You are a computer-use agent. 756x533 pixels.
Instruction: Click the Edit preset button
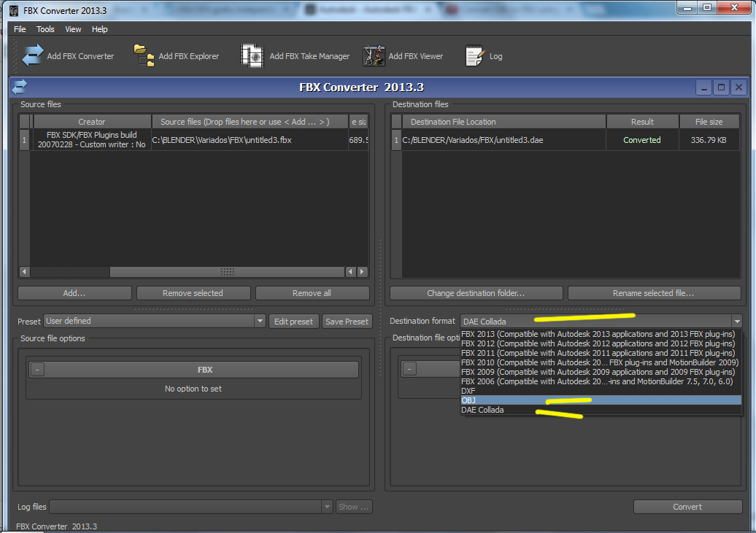(x=293, y=322)
